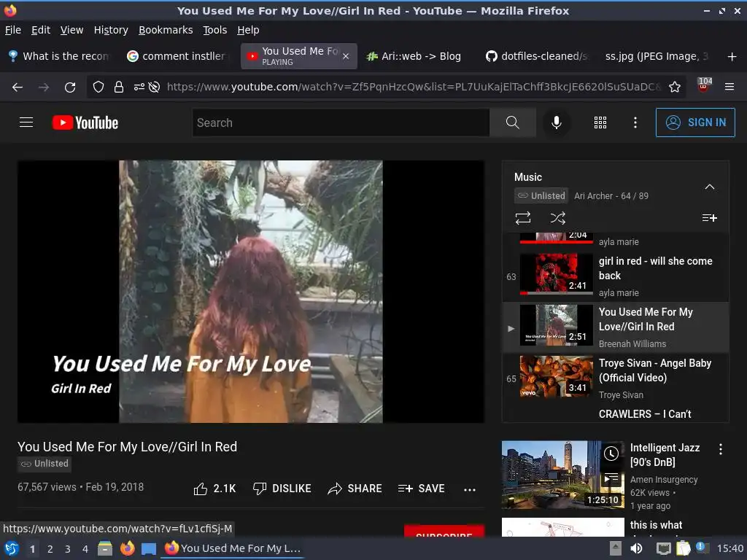Switch to workspace 2 on the taskbar

tap(50, 549)
